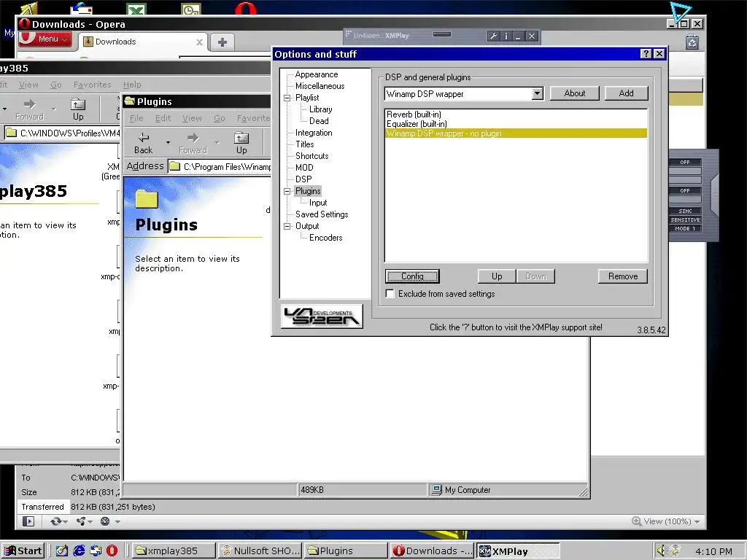The image size is (747, 560).
Task: Click the My Computer zone icon in Plugins status bar
Action: (436, 489)
